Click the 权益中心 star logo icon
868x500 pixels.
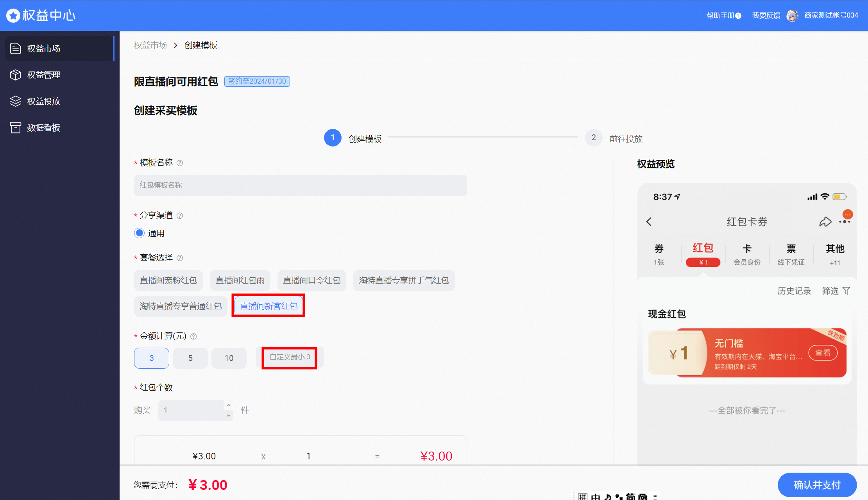(13, 16)
